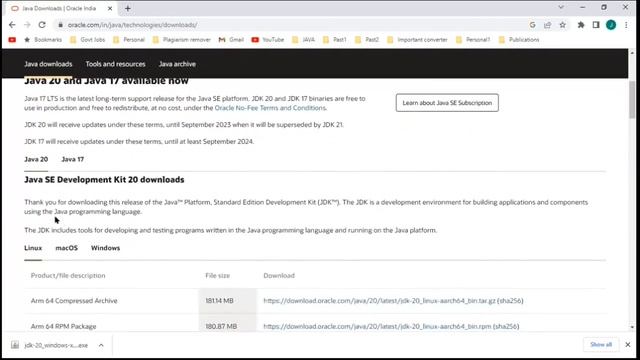
Task: Select the macOS tab
Action: click(67, 248)
